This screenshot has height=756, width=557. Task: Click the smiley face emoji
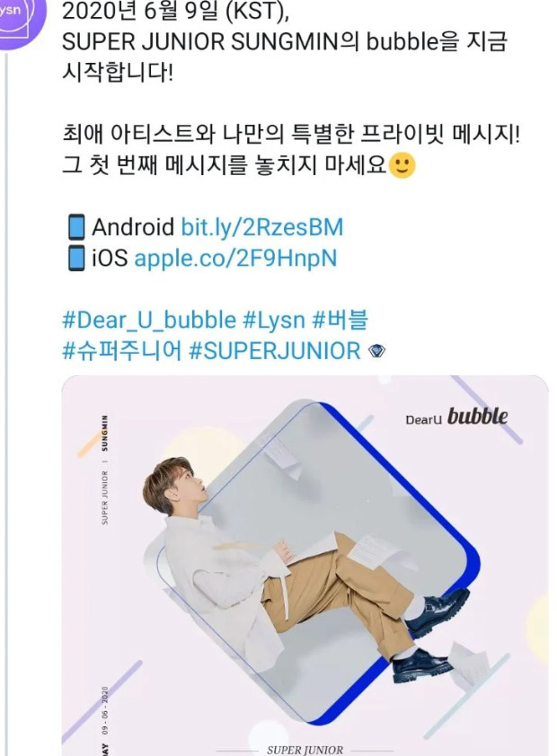point(402,165)
